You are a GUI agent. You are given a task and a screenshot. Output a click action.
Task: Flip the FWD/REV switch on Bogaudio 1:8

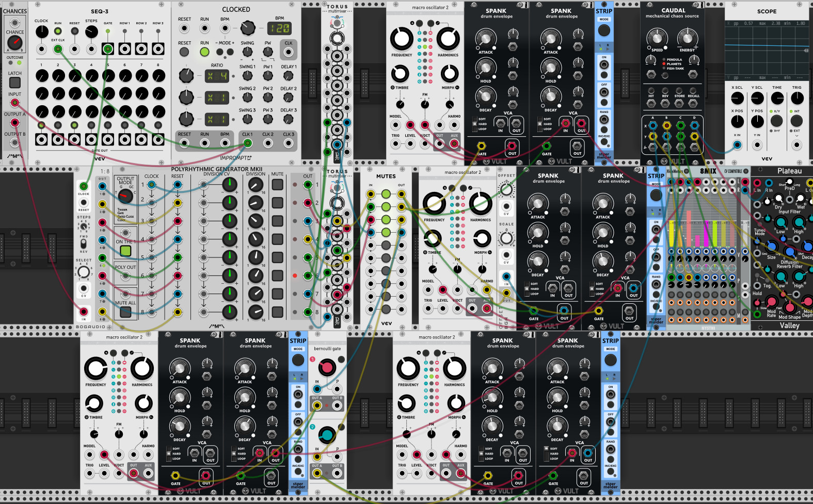point(84,243)
